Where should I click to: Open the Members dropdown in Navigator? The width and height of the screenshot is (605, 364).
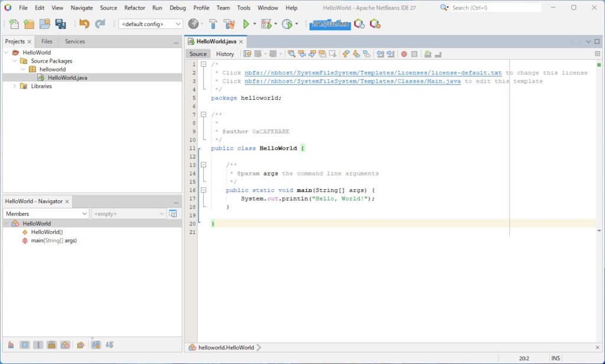point(46,214)
